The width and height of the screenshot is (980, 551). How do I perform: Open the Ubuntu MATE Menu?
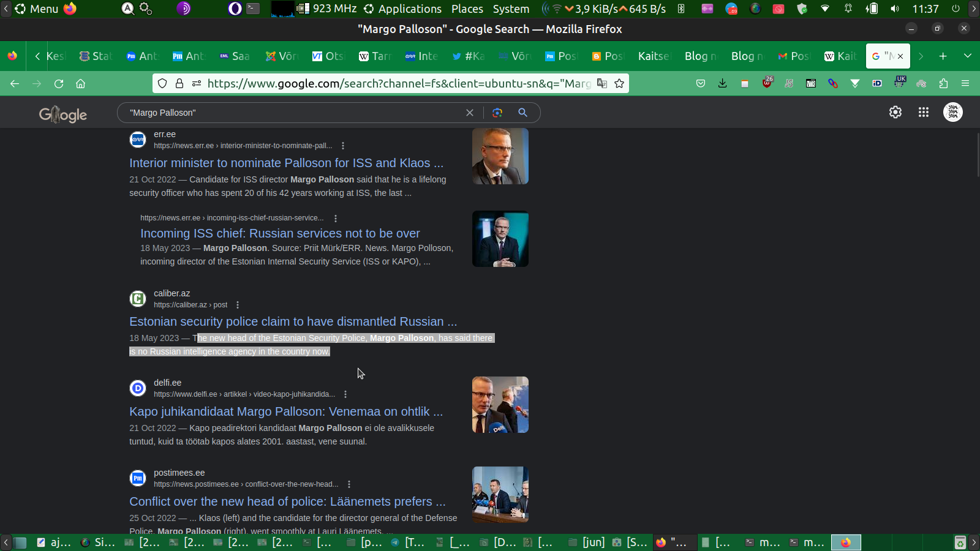pos(37,9)
